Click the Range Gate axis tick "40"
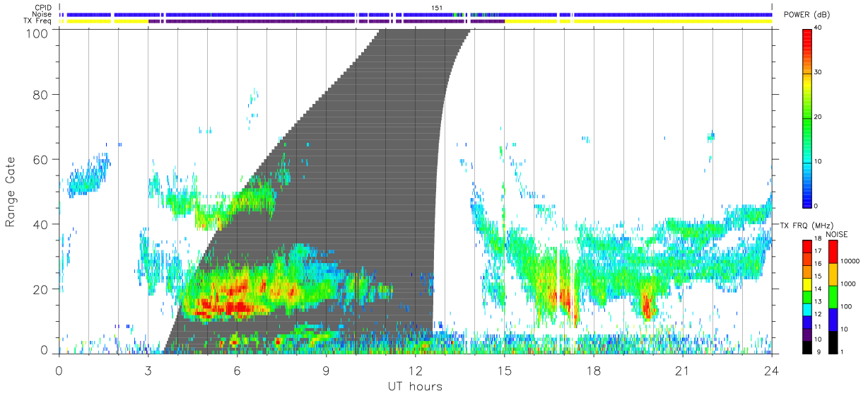The height and width of the screenshot is (401, 868). click(x=41, y=224)
